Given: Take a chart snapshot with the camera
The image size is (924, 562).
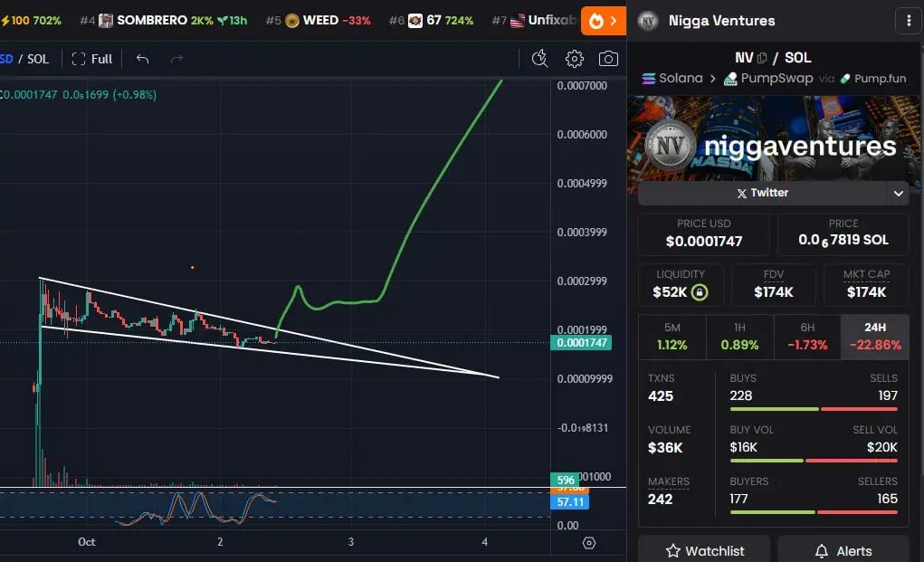Looking at the screenshot, I should 608,58.
